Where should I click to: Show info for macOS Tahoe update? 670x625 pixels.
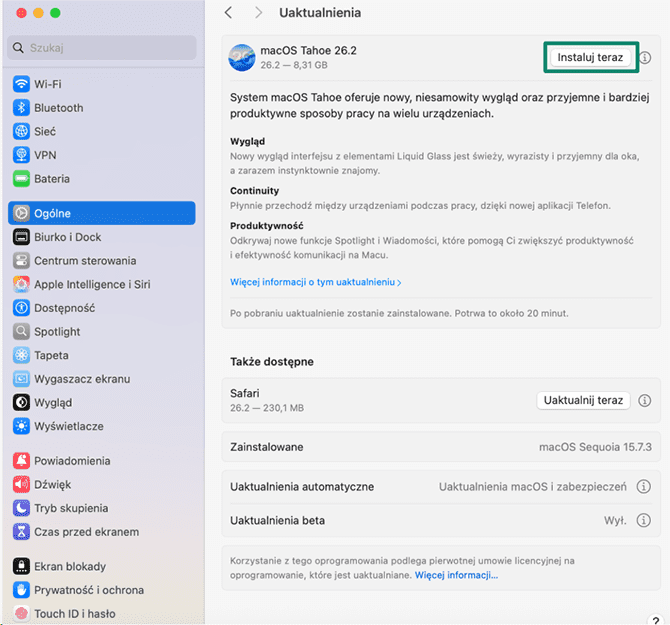tap(645, 58)
